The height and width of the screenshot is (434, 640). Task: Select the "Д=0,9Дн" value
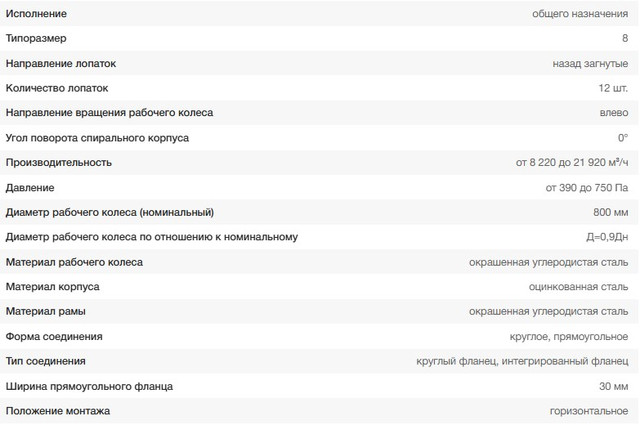[x=605, y=237]
